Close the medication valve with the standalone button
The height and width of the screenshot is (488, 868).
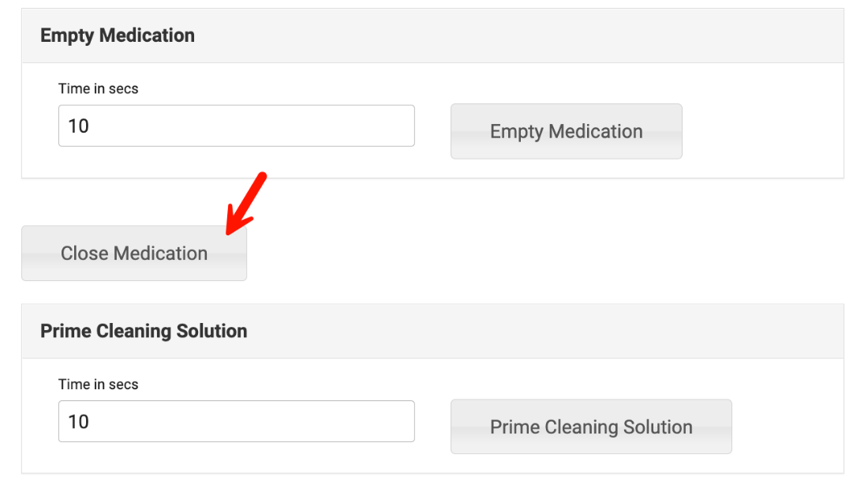[134, 253]
